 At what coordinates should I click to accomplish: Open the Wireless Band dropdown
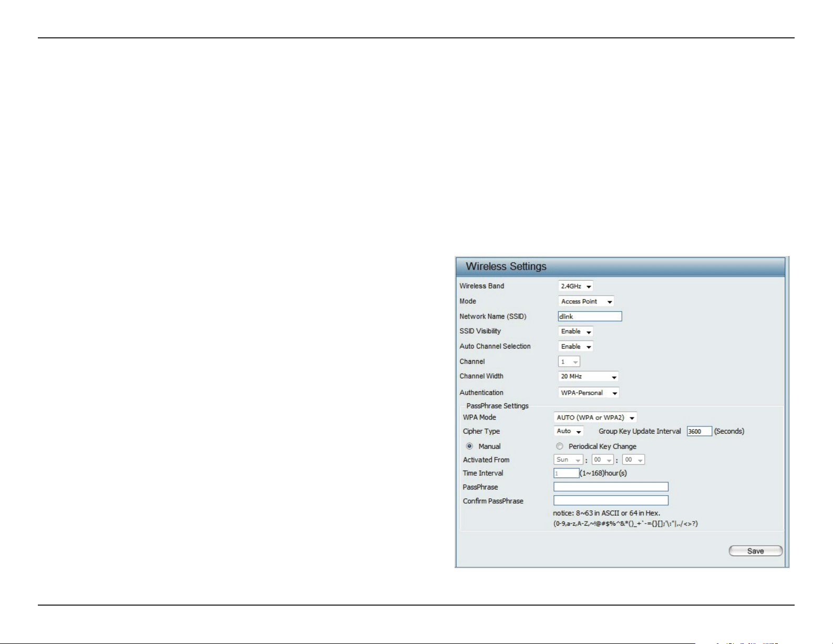575,287
